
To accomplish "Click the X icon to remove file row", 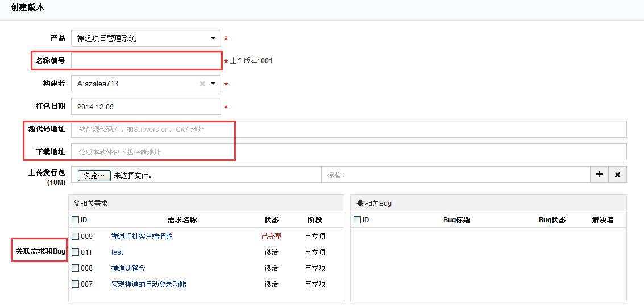I will tap(617, 175).
